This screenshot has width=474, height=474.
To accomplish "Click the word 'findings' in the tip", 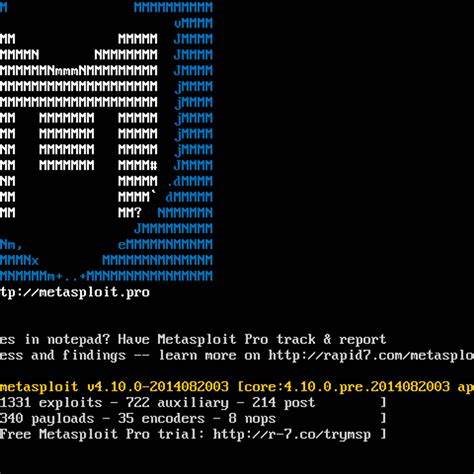I will coord(94,356).
